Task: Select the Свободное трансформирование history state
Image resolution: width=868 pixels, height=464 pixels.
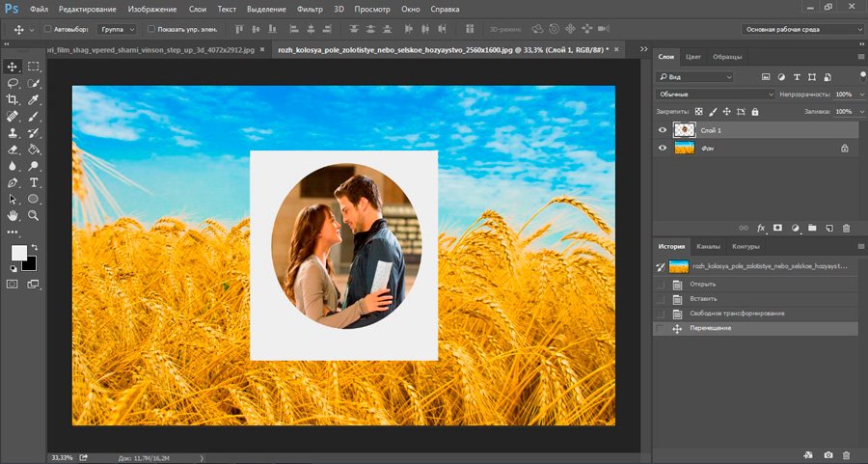Action: 737,314
